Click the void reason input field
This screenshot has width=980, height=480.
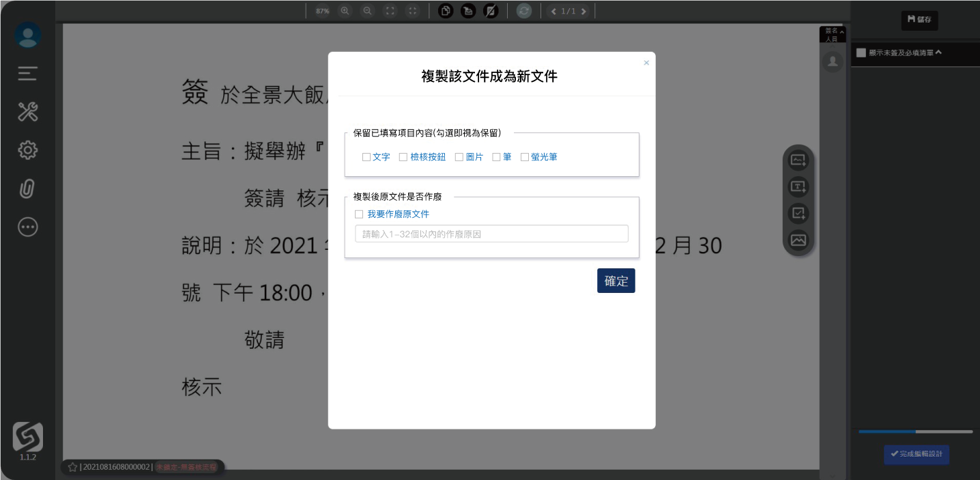tap(491, 234)
